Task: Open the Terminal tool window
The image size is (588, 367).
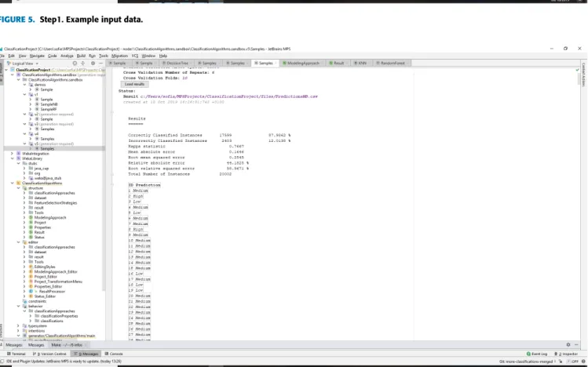Action: coord(16,354)
